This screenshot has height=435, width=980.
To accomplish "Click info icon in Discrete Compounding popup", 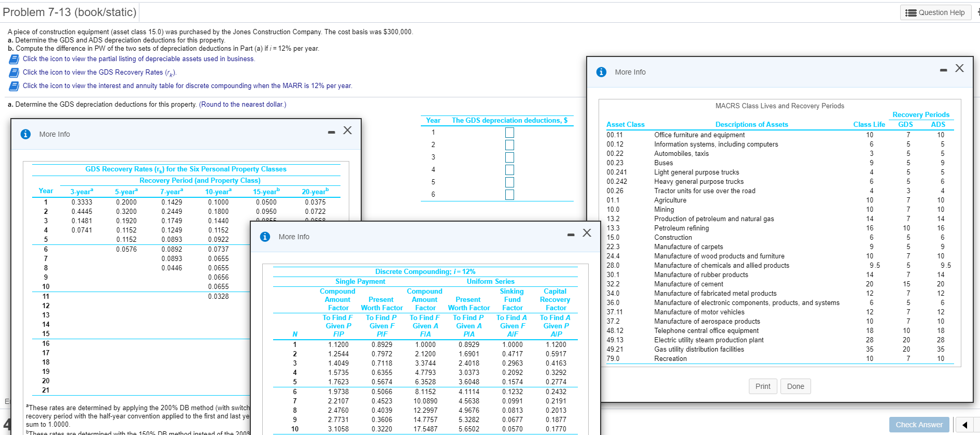I will 265,237.
